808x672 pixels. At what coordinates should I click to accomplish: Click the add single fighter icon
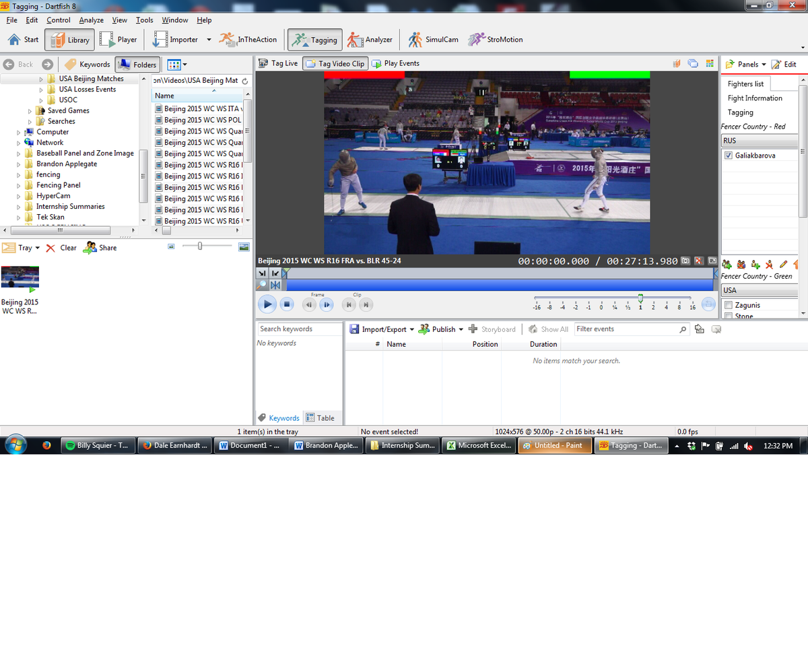coord(755,265)
